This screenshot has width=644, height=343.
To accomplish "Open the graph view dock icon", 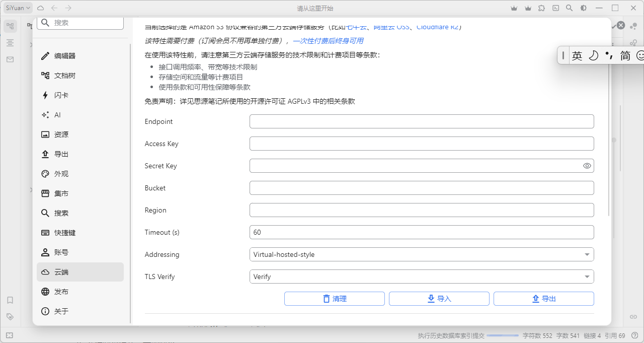I will click(634, 26).
